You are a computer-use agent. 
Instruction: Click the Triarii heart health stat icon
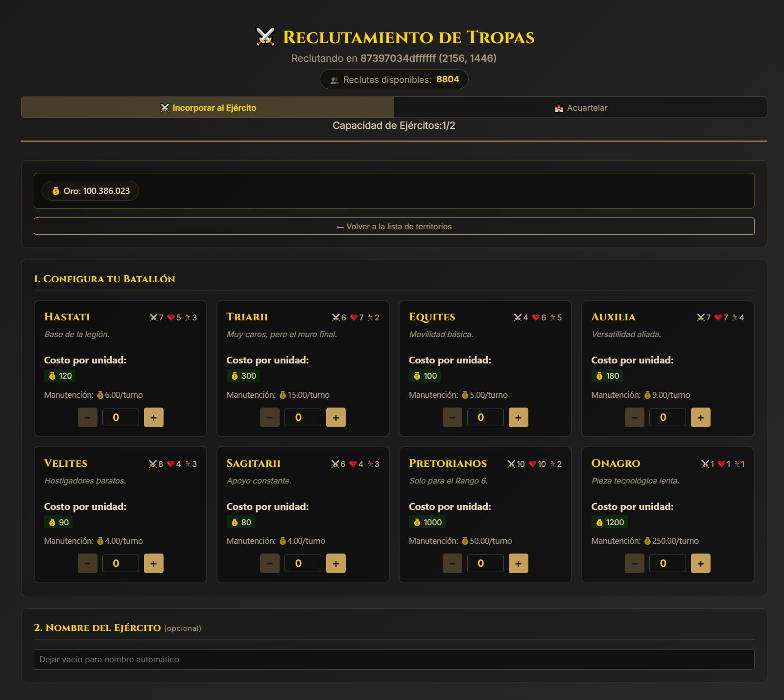[x=354, y=317]
